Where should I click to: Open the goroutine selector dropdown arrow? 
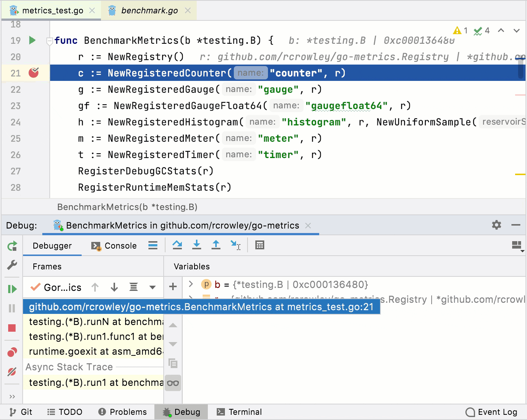click(152, 287)
